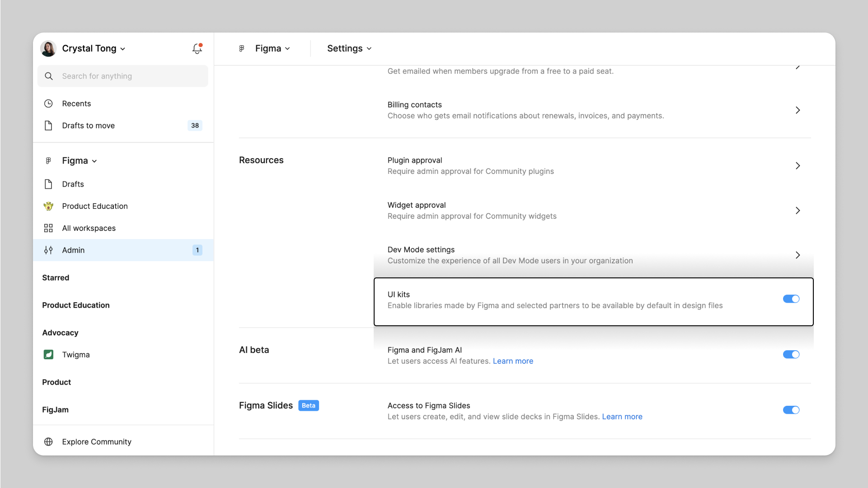Screen dimensions: 868x488
Task: Open the Crystal Tong account dropdown
Action: 94,48
